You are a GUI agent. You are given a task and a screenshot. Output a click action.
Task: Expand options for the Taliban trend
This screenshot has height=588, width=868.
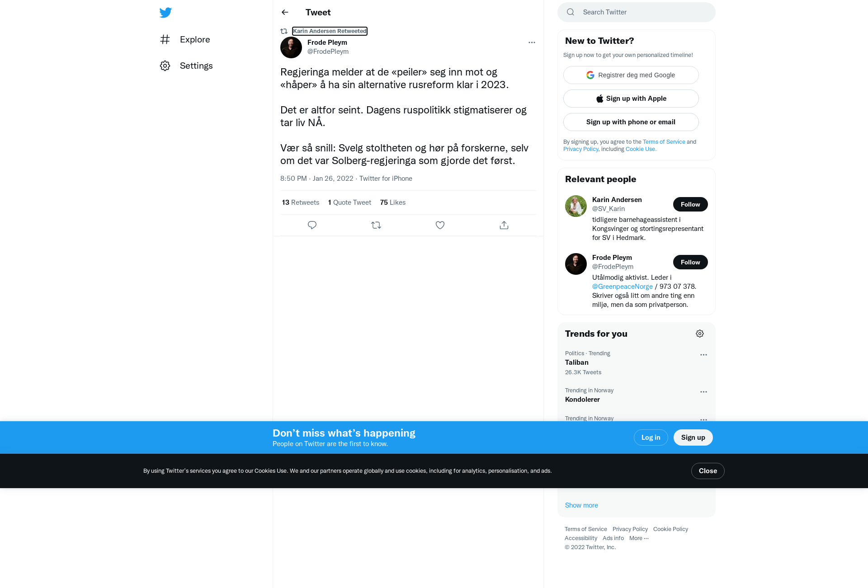[x=703, y=355]
